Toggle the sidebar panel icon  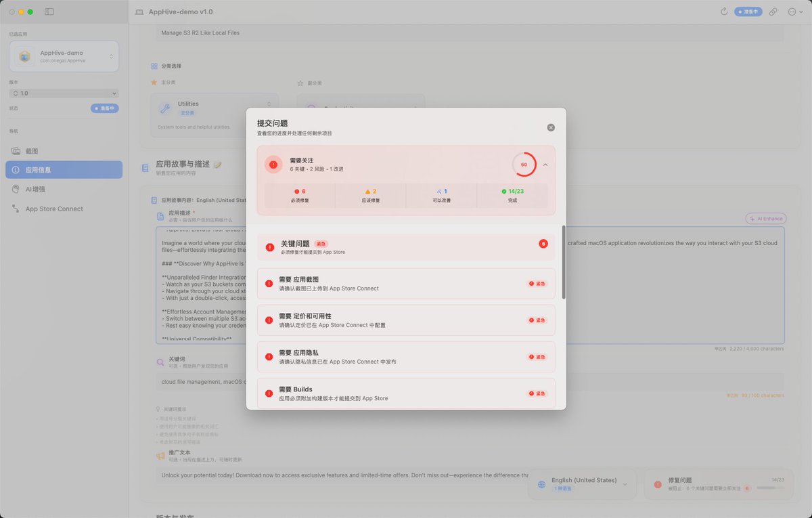(x=49, y=12)
